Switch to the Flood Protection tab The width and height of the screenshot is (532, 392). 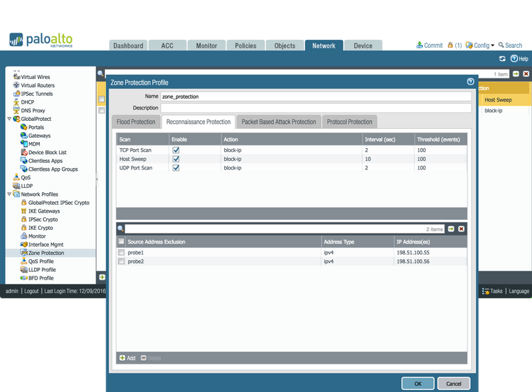[136, 122]
